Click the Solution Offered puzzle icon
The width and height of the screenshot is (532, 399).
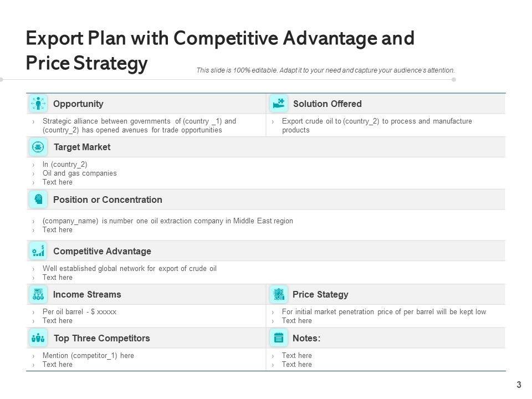(x=279, y=104)
